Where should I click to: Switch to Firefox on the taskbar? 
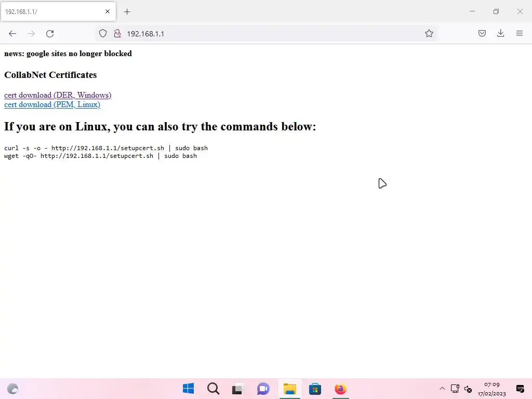coord(341,389)
